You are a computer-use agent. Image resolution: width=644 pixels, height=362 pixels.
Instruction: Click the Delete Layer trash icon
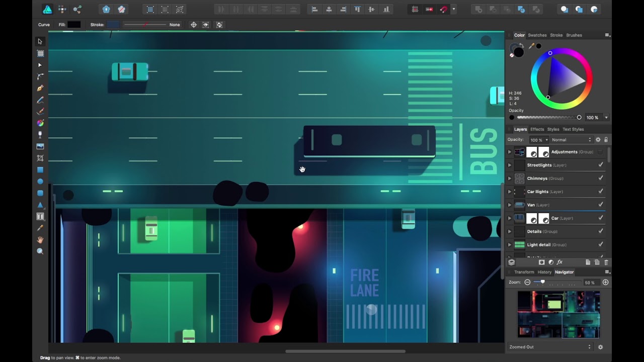tap(606, 262)
